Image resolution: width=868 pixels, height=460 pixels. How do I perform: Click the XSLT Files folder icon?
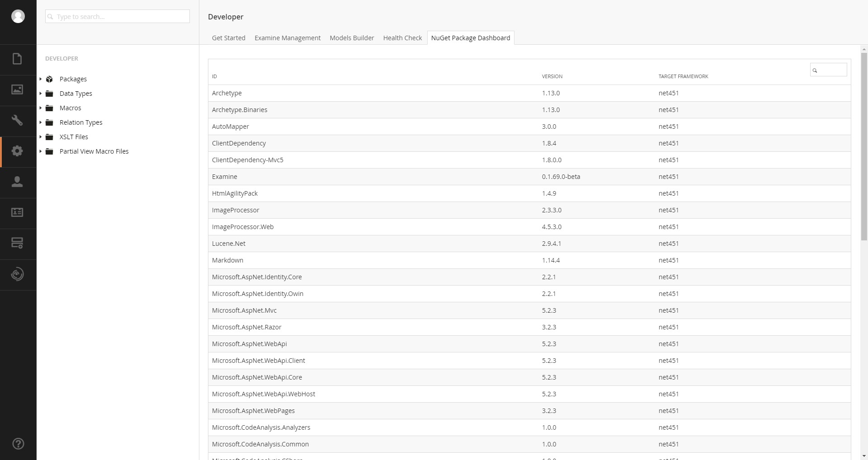pyautogui.click(x=50, y=137)
